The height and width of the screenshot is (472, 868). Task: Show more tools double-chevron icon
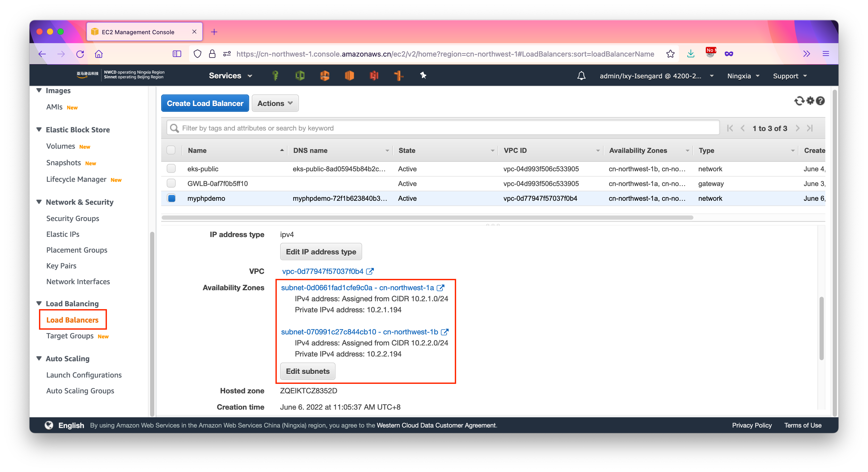pos(806,54)
